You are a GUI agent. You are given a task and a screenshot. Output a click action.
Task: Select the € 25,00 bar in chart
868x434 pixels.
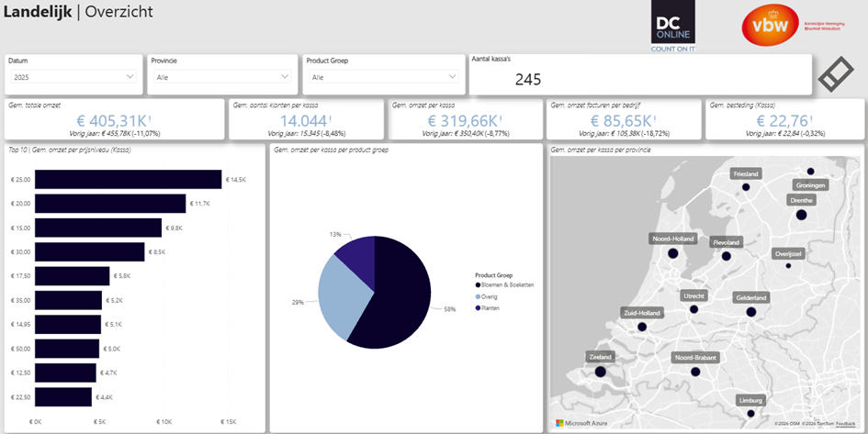(x=128, y=179)
